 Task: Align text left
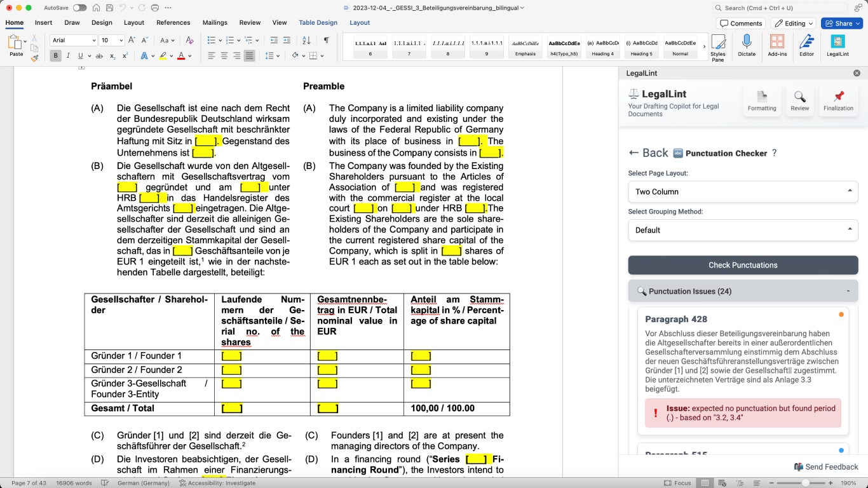[212, 56]
